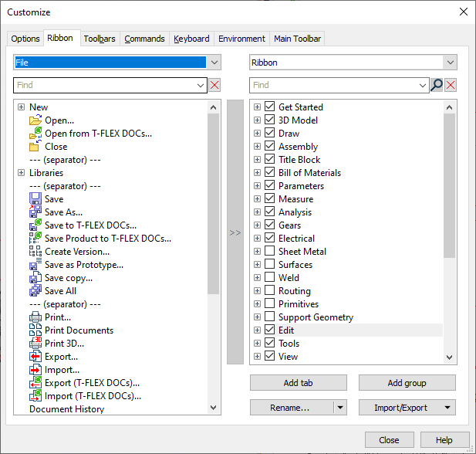Disable the Assembly ribbon tab checkbox
Image resolution: width=476 pixels, height=454 pixels.
[269, 146]
